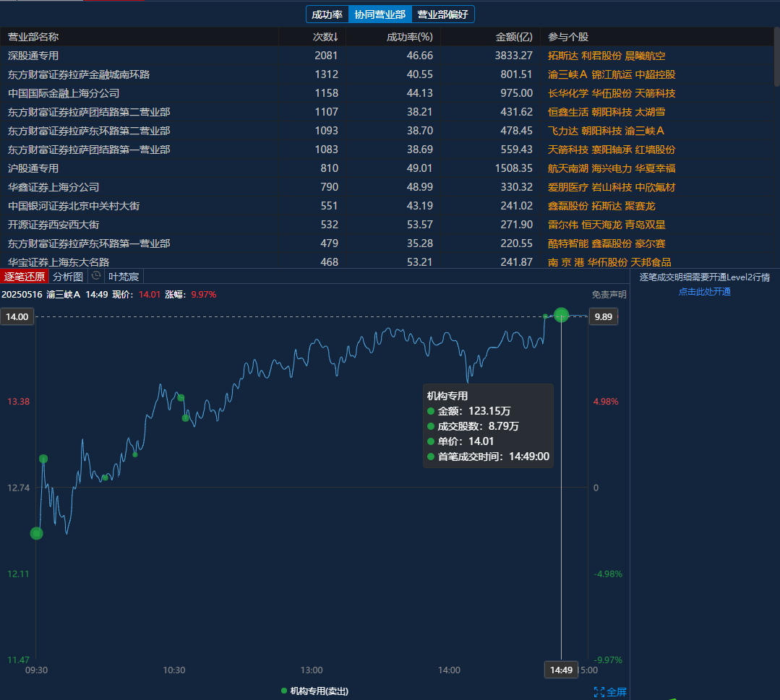This screenshot has width=780, height=700.
Task: Open stock 太湖雪 link
Action: coord(650,113)
